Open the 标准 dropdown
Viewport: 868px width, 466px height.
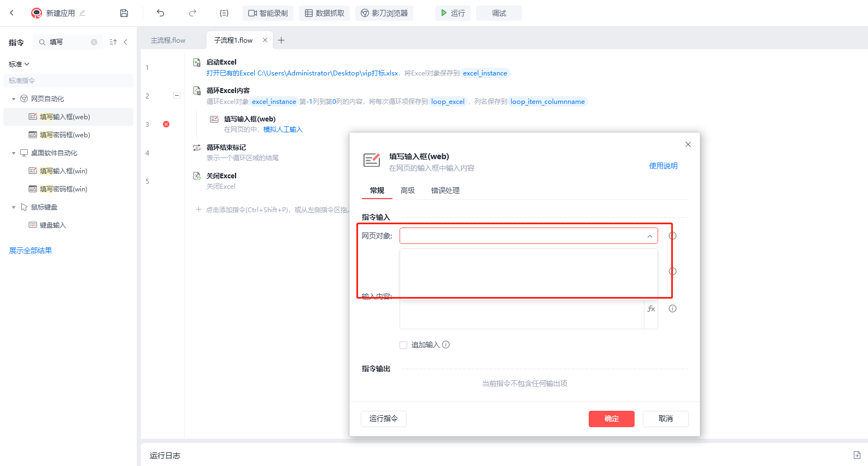pyautogui.click(x=19, y=65)
